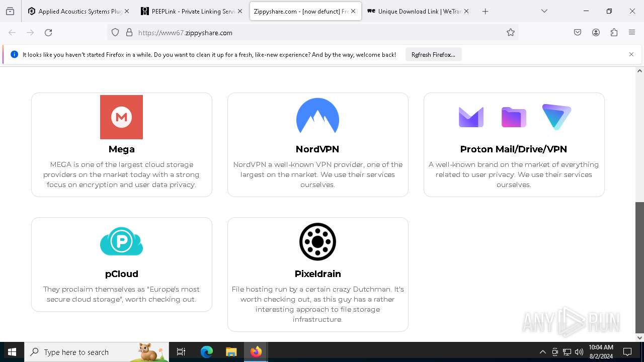Bookmark this page with the star
Image resolution: width=644 pixels, height=362 pixels.
511,33
